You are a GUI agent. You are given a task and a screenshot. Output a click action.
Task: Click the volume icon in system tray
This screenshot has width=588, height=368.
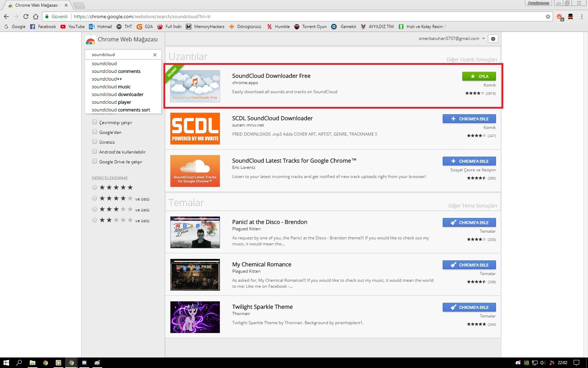(x=543, y=363)
